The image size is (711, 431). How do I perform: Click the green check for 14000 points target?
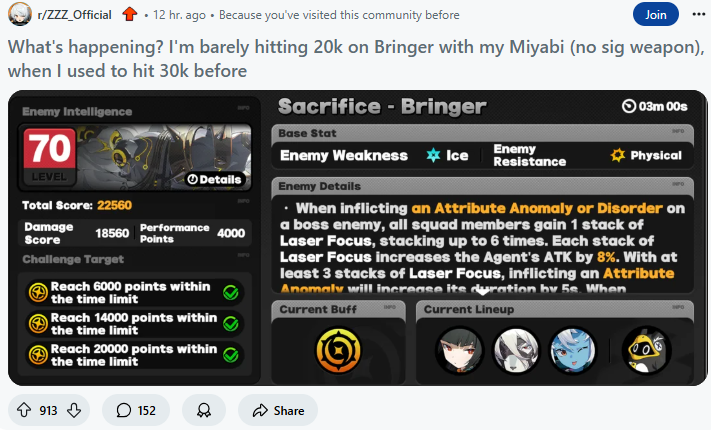(x=231, y=324)
